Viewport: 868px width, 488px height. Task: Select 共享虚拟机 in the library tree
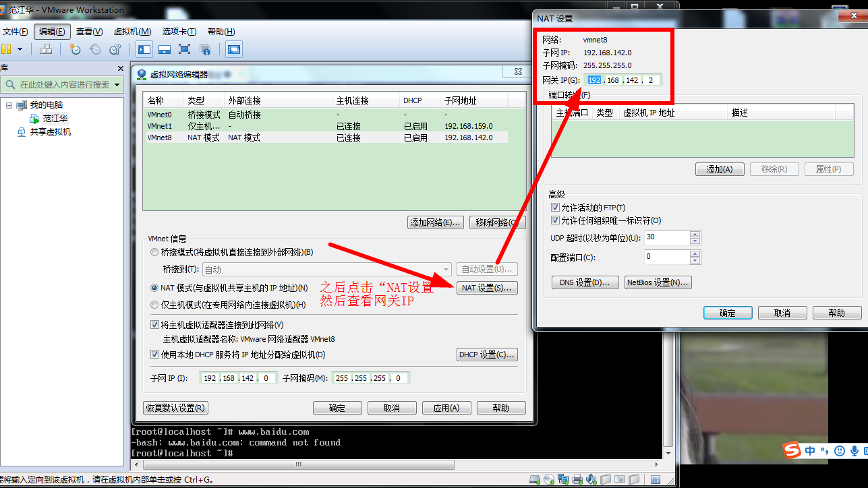(x=51, y=132)
